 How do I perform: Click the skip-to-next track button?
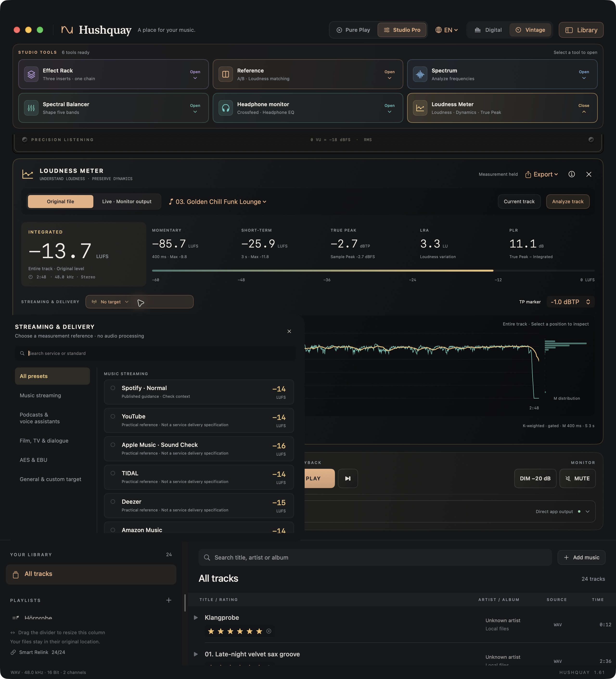coord(348,478)
